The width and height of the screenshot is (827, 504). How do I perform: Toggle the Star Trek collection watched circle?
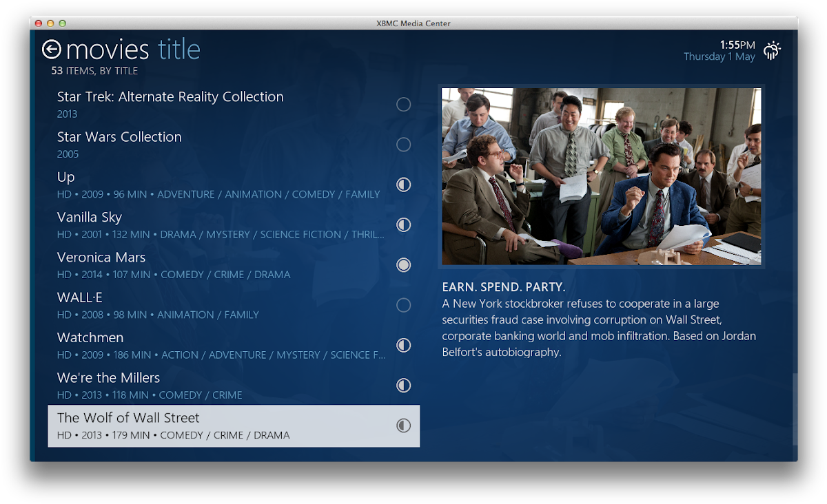pyautogui.click(x=404, y=104)
